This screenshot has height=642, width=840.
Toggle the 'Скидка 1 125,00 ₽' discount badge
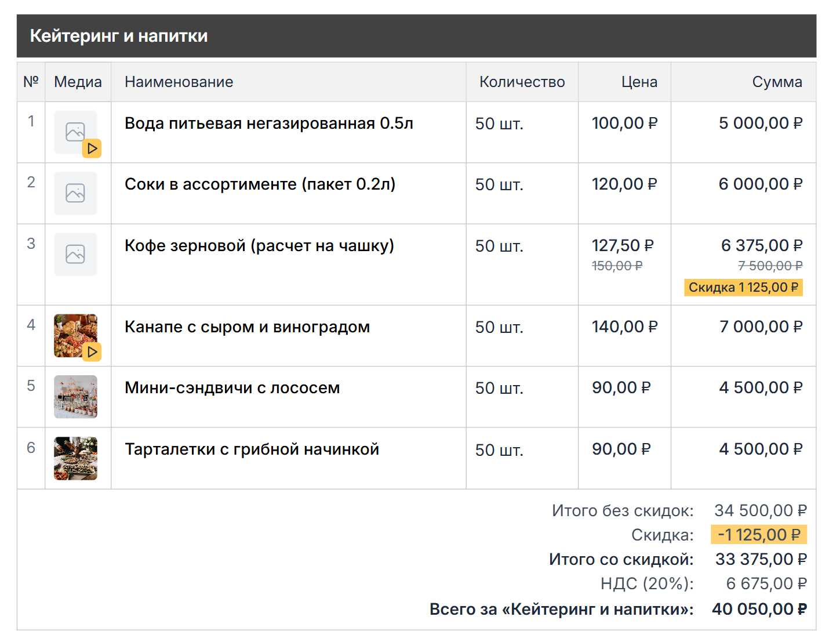(744, 287)
